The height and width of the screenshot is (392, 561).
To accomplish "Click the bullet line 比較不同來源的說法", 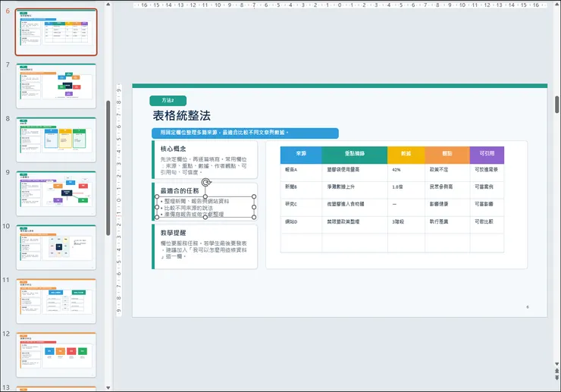I will [189, 208].
